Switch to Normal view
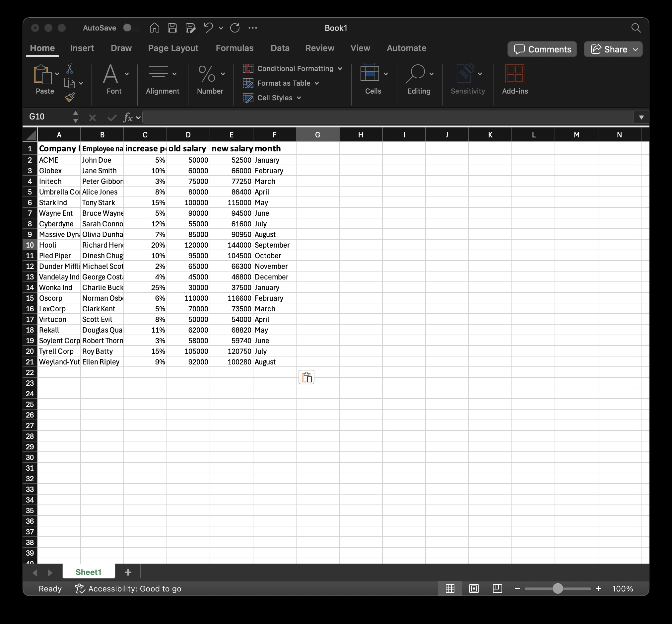The width and height of the screenshot is (672, 624). [x=450, y=588]
